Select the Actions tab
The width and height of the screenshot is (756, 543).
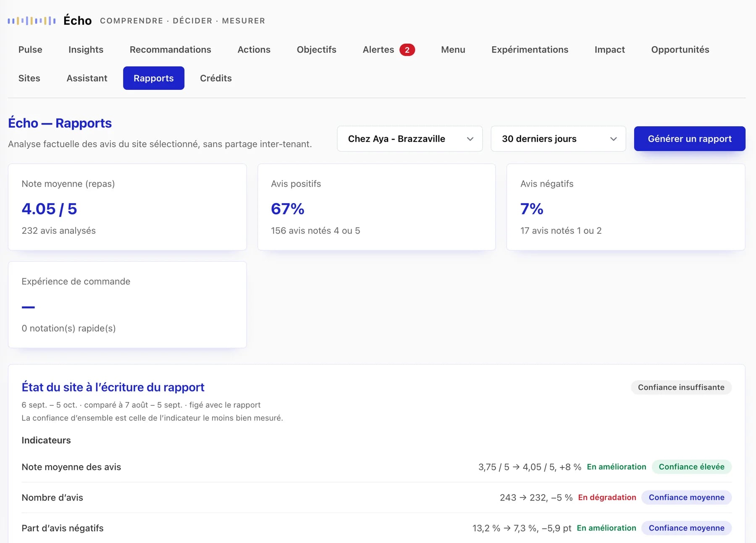[254, 50]
